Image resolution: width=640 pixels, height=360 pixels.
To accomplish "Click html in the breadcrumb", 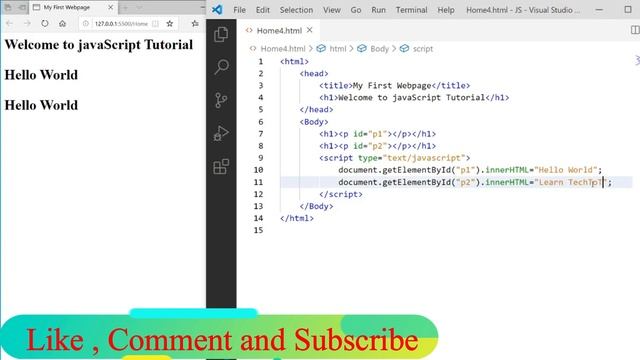I will (338, 49).
